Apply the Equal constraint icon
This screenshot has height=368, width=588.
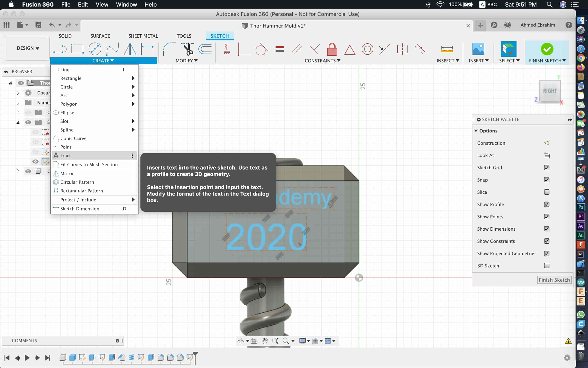280,49
